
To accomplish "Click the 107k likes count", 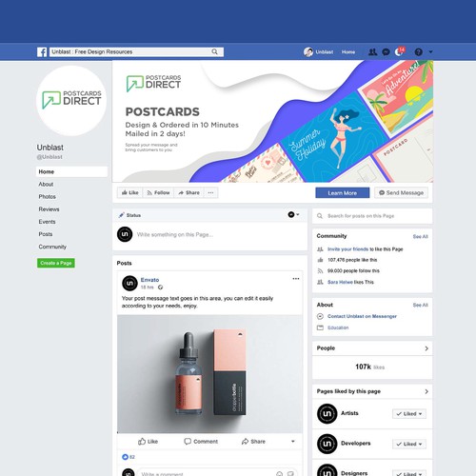I will [x=370, y=367].
